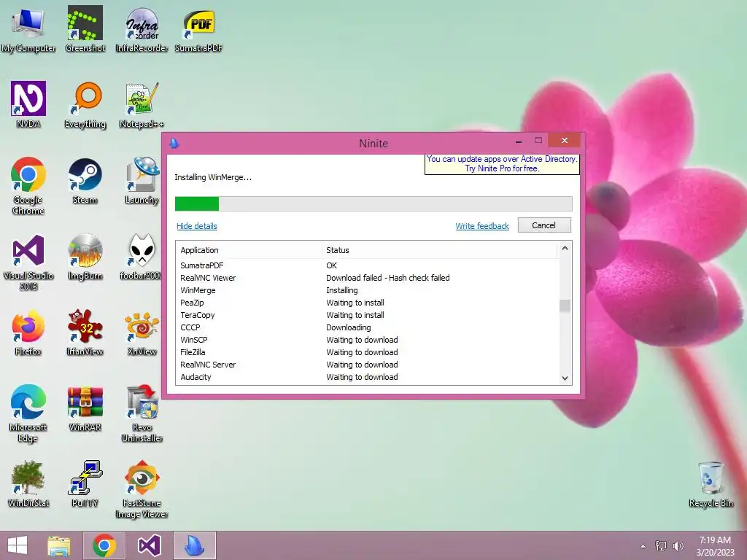Select the CCCP row
The image size is (747, 560).
click(367, 327)
